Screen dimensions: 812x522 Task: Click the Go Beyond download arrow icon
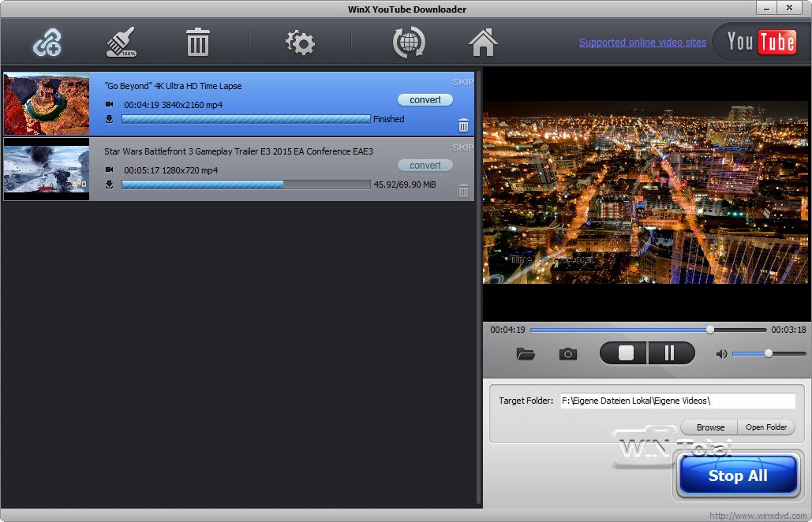109,119
